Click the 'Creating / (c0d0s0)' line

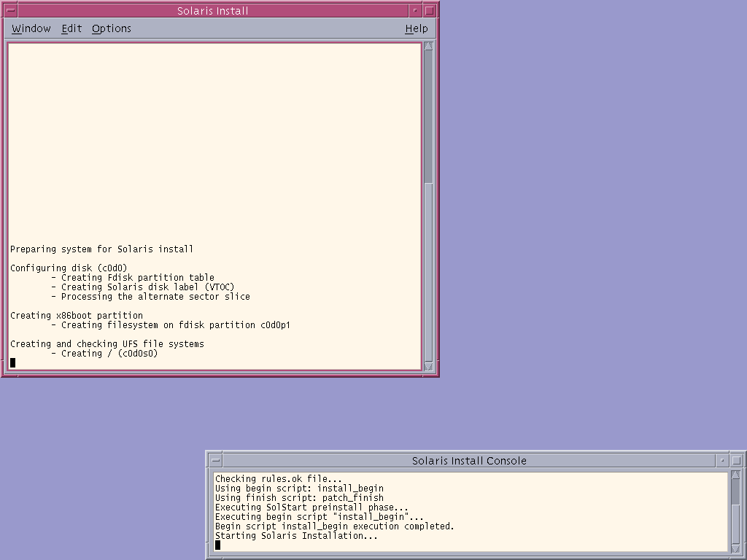tap(104, 354)
